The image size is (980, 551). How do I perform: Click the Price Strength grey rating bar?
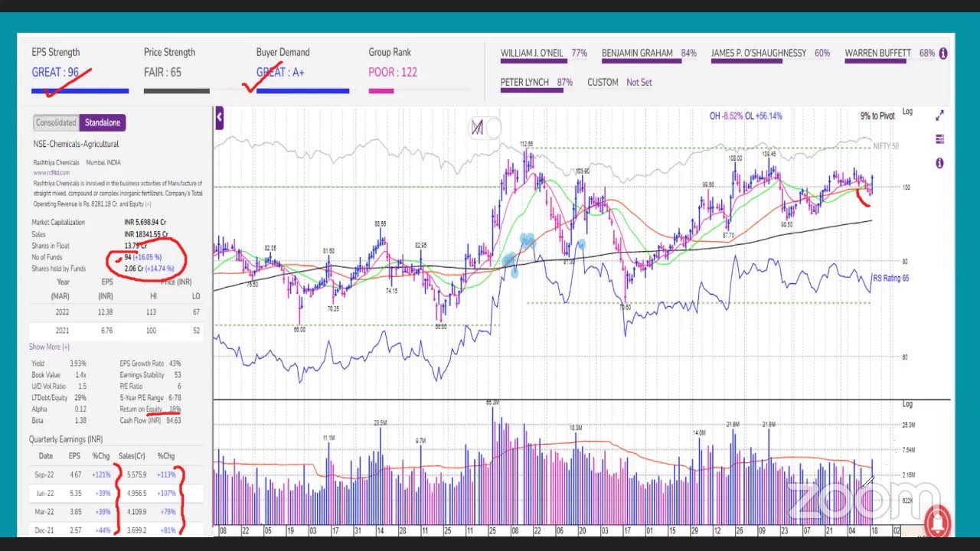point(177,91)
